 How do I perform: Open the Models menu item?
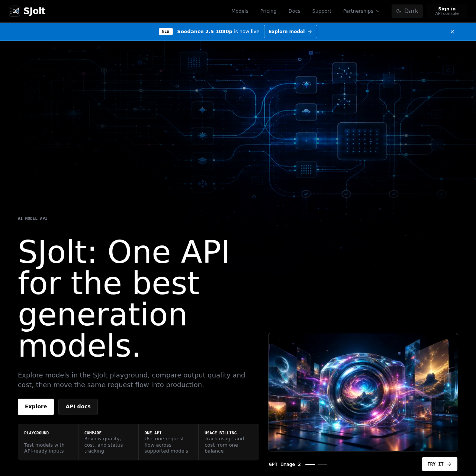click(240, 11)
